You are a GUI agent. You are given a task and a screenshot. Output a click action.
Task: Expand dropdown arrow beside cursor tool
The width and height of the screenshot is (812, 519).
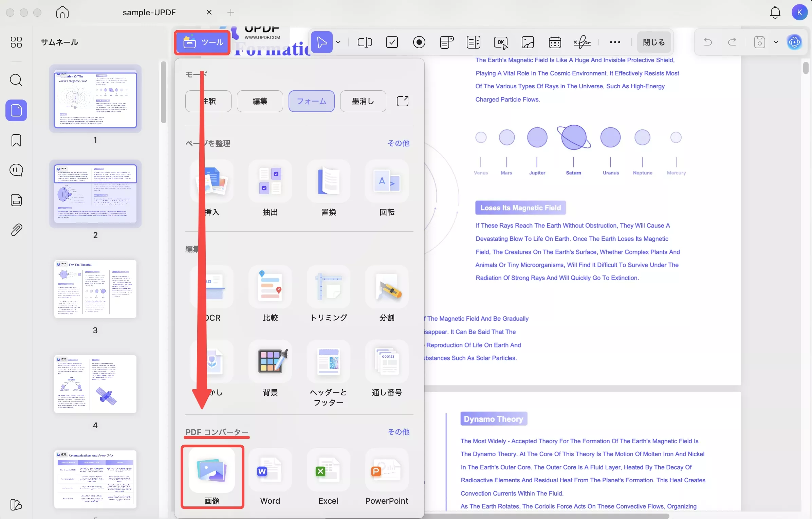pos(338,42)
